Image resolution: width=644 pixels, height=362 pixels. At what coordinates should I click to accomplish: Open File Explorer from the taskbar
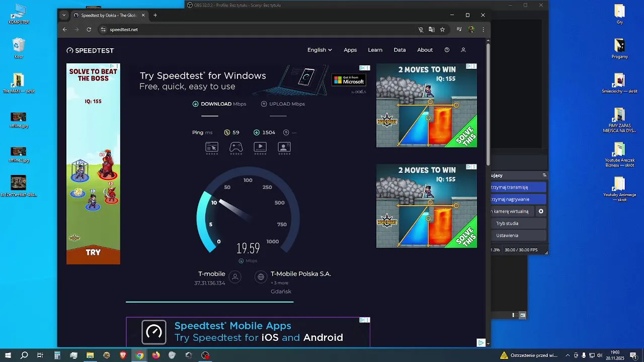(x=90, y=355)
